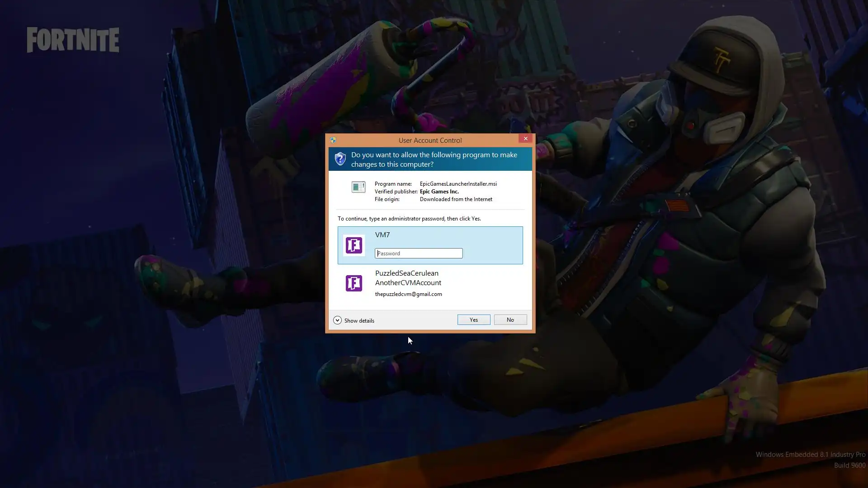The image size is (868, 488).
Task: Click the installer program icon
Action: [x=359, y=187]
